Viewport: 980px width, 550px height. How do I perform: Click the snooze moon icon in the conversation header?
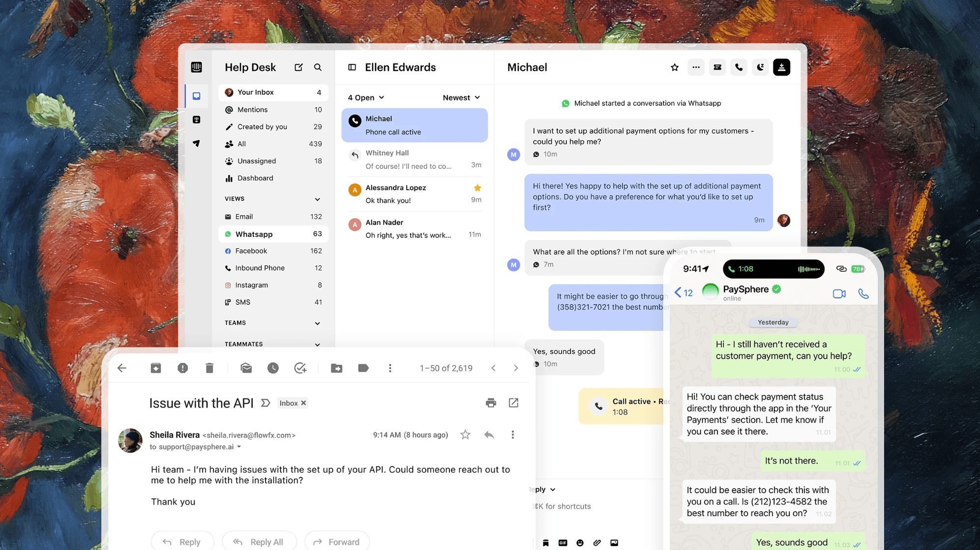click(x=760, y=67)
